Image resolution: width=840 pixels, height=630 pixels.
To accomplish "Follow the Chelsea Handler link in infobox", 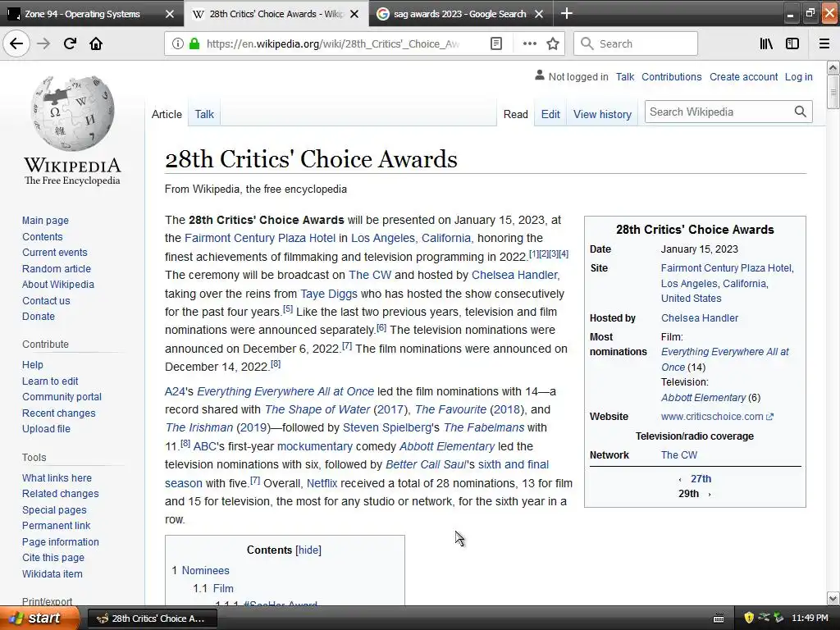I will point(699,317).
